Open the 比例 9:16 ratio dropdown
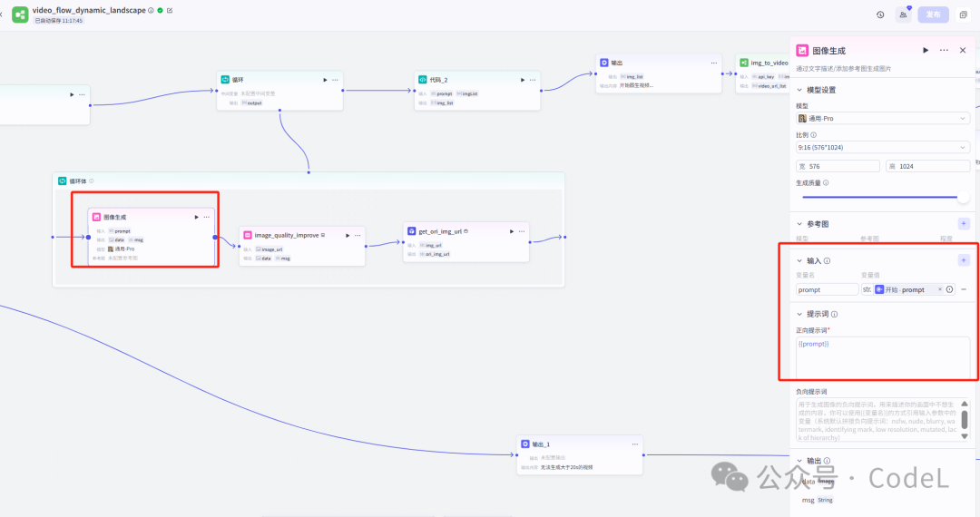The image size is (980, 517). (x=883, y=147)
